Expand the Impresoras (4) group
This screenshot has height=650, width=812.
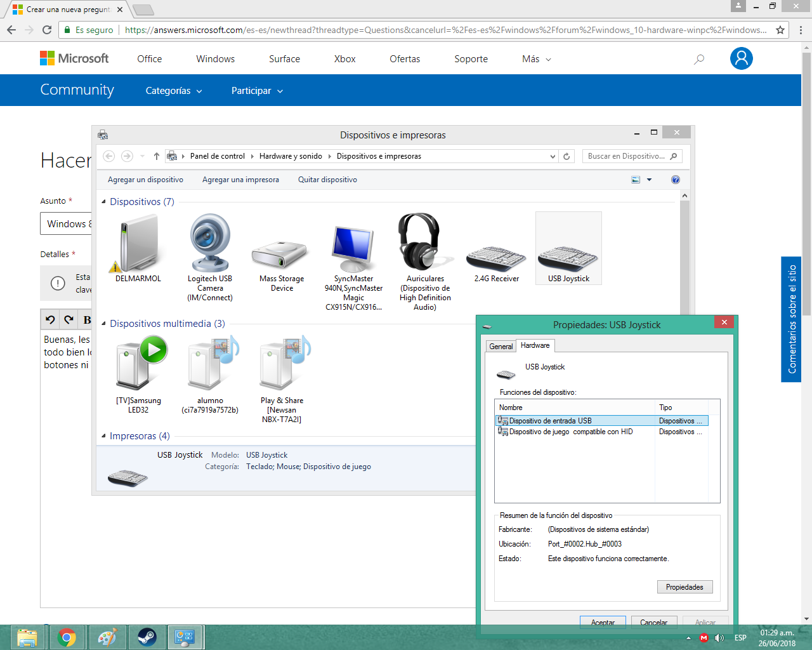click(104, 436)
